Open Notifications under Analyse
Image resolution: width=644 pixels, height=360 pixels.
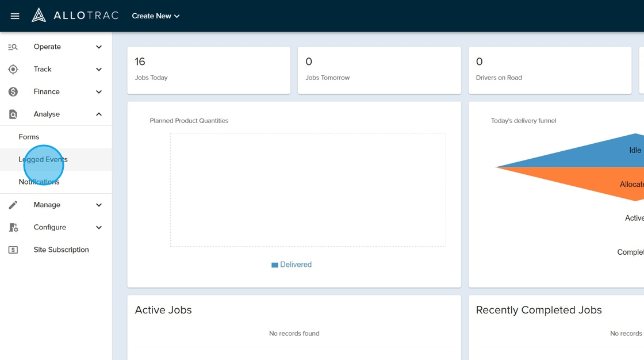point(39,182)
